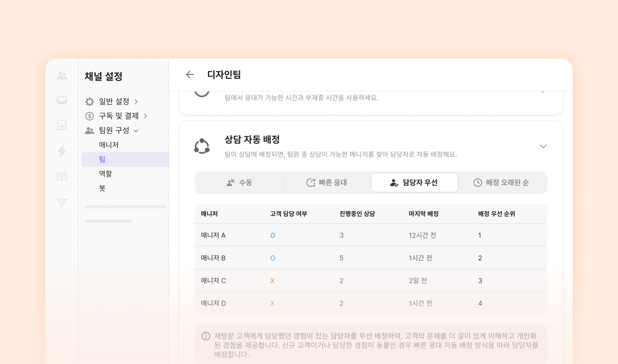This screenshot has width=618, height=364.
Task: Expand the 일반 설정 menu
Action: pos(114,101)
